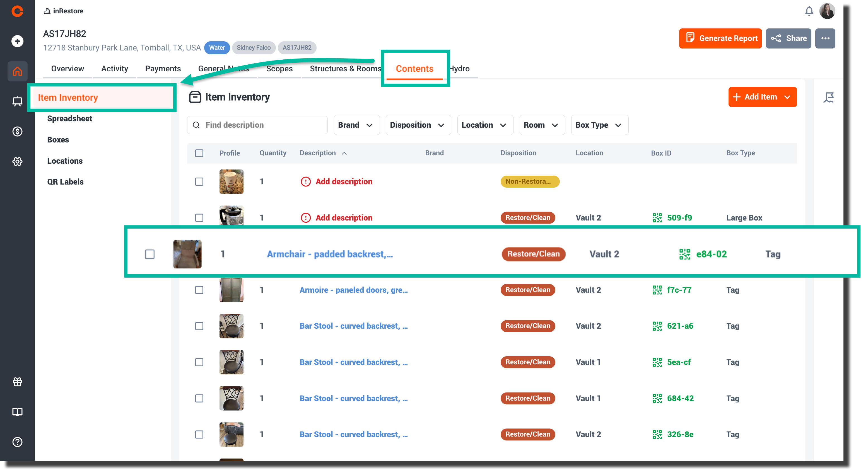The height and width of the screenshot is (470, 868).
Task: Open the dollar payments sidebar icon
Action: coord(17,131)
